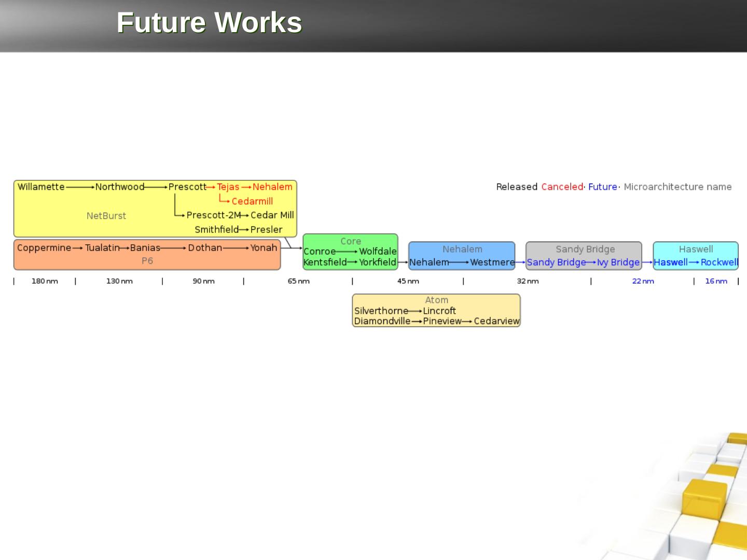Select 'Microarchitecture name' in the legend
This screenshot has height=560, width=747.
click(x=677, y=187)
